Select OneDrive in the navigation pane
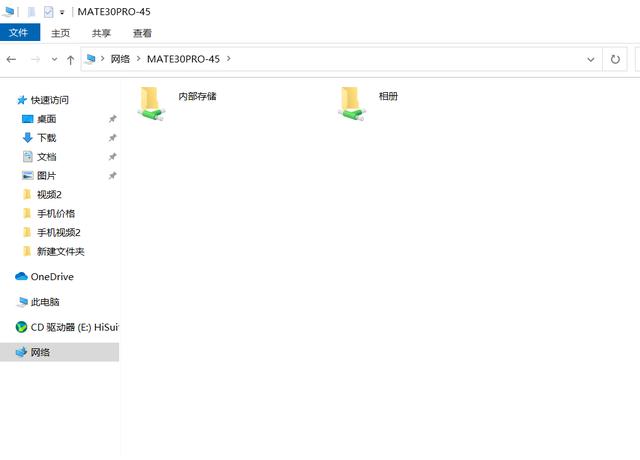Image resolution: width=640 pixels, height=460 pixels. [52, 277]
